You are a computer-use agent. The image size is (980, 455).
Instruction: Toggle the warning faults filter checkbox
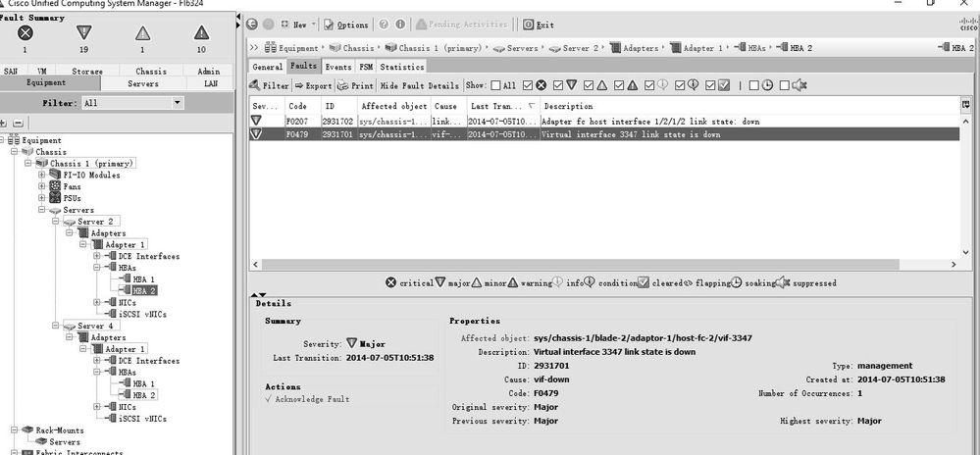click(x=619, y=85)
